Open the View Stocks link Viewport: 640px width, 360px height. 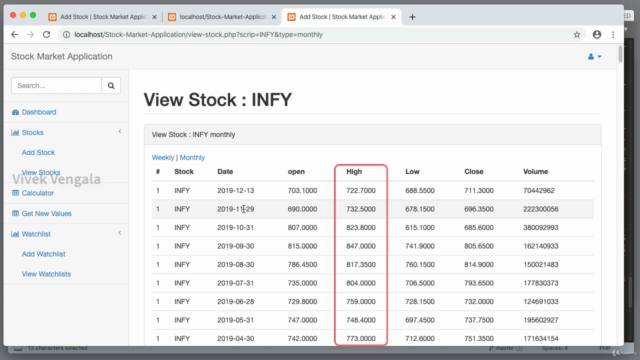(41, 172)
